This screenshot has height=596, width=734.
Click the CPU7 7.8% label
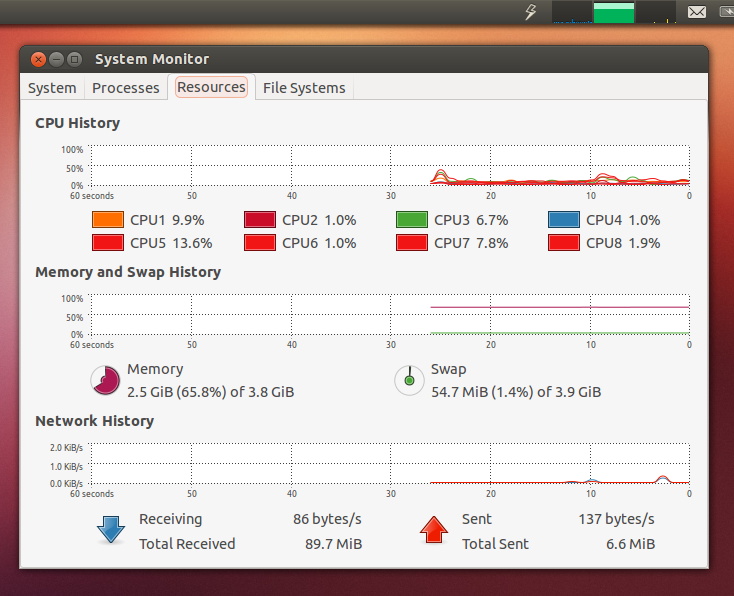pyautogui.click(x=471, y=243)
